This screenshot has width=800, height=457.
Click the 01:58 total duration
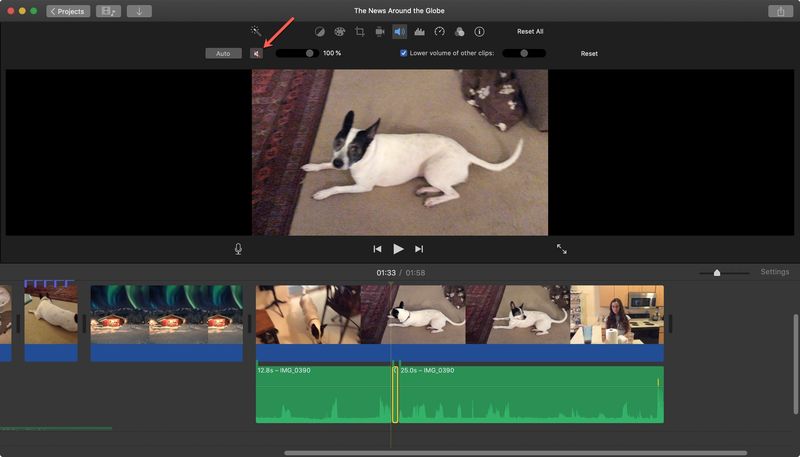415,273
